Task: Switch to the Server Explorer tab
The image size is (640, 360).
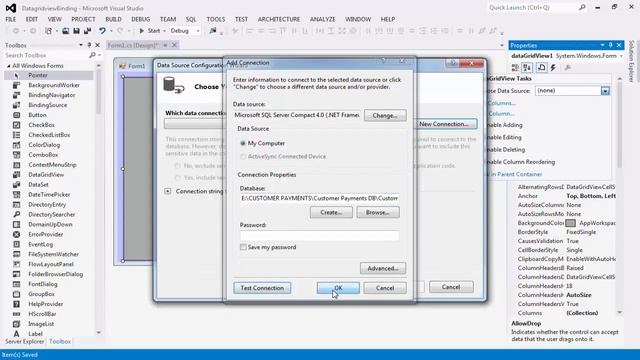Action: pos(24,341)
